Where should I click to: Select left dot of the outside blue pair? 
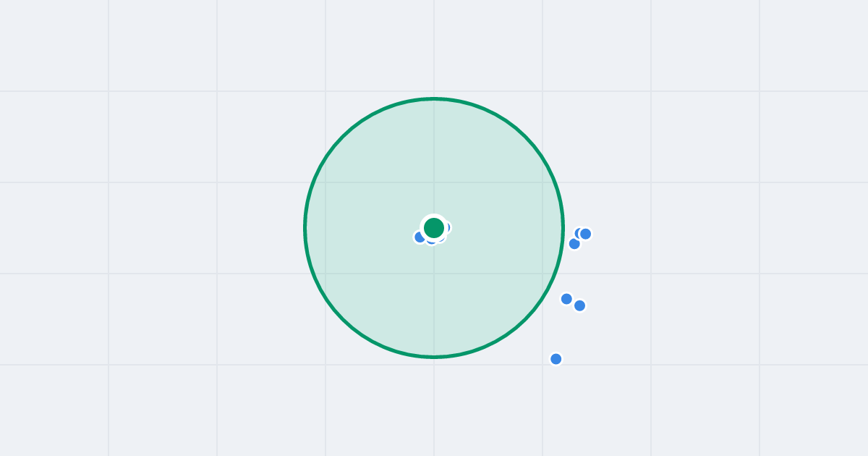point(566,299)
